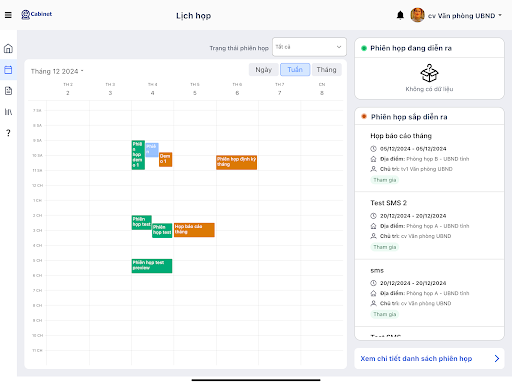Click the notification bell icon
Viewport: 512px width, 384px height.
tap(400, 15)
